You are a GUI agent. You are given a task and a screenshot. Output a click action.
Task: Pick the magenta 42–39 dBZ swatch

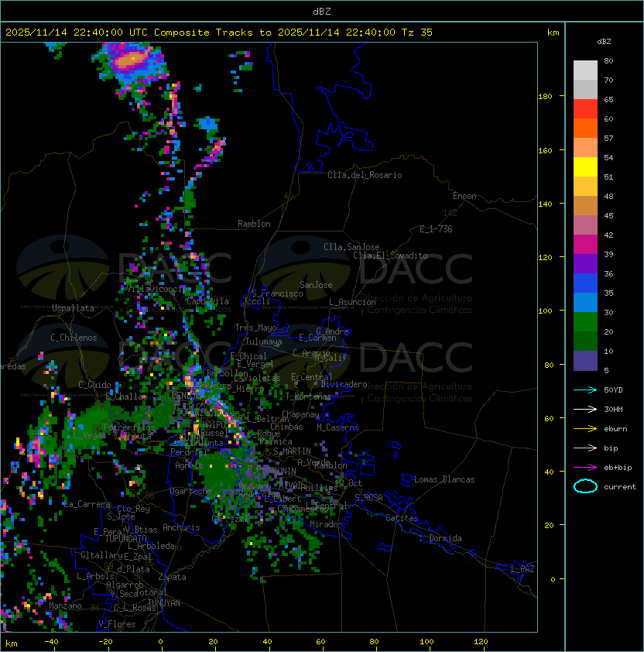(585, 245)
